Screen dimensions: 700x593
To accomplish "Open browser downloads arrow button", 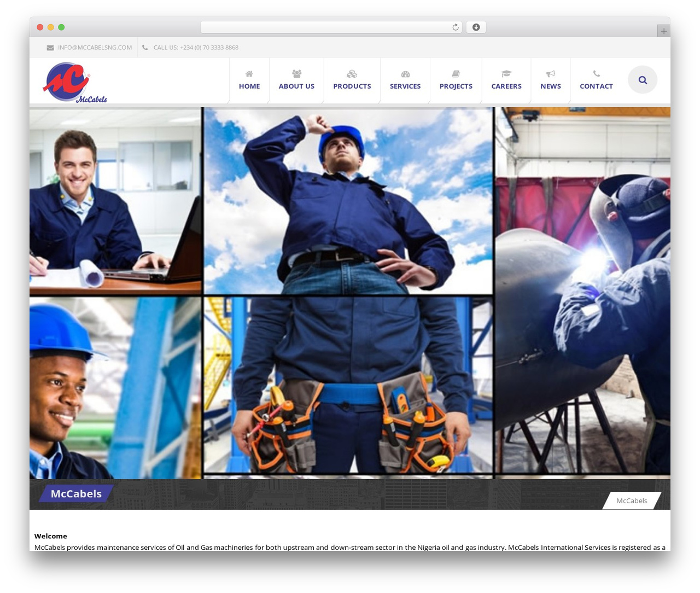I will [x=476, y=27].
